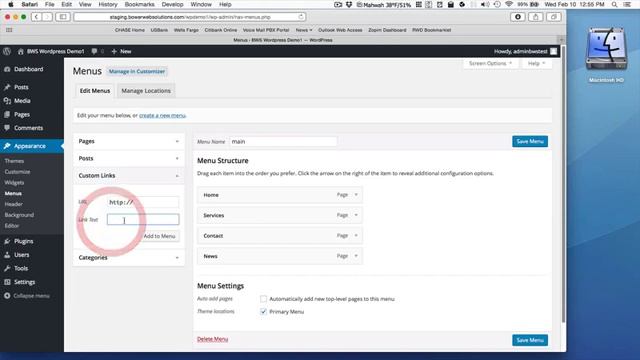The image size is (640, 360).
Task: Show all tabs in Safari
Action: (553, 17)
